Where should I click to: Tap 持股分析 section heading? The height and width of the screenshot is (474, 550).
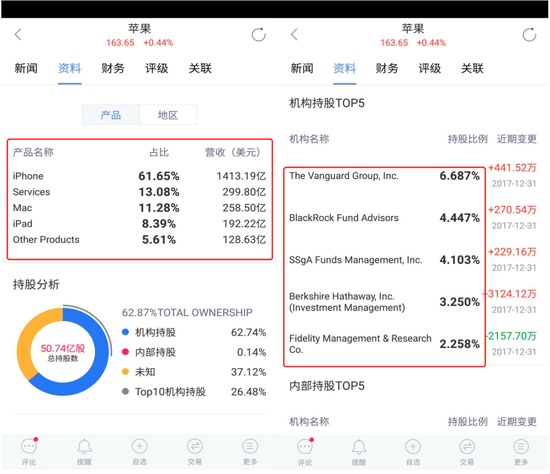pos(36,284)
